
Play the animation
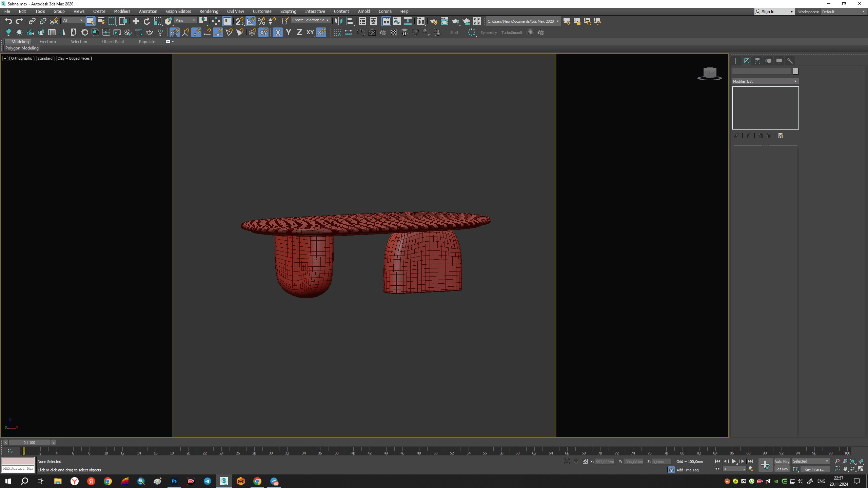(734, 461)
